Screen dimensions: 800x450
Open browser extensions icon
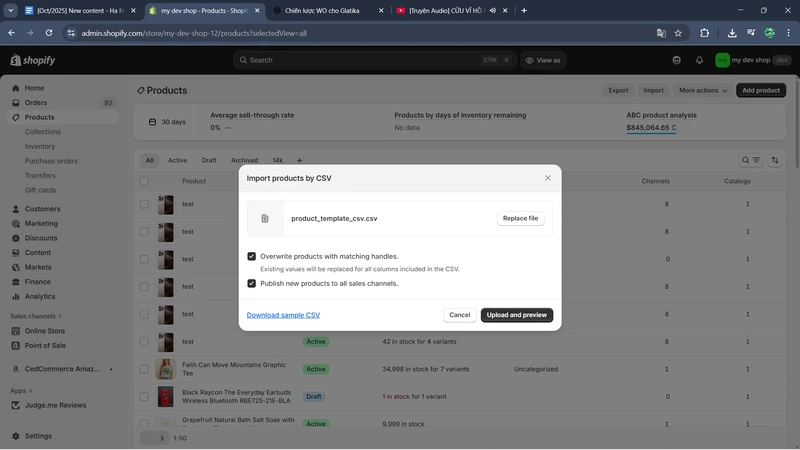click(x=705, y=33)
